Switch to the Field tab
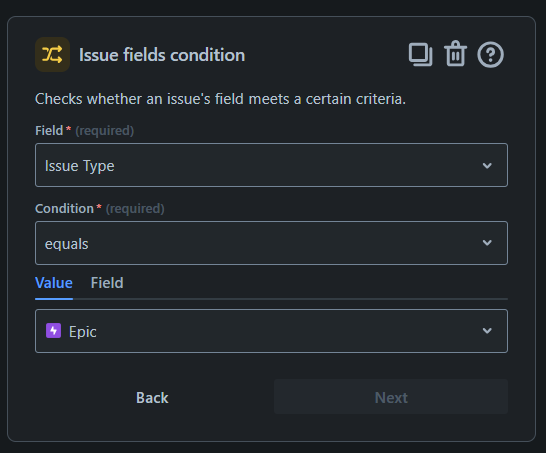 107,283
